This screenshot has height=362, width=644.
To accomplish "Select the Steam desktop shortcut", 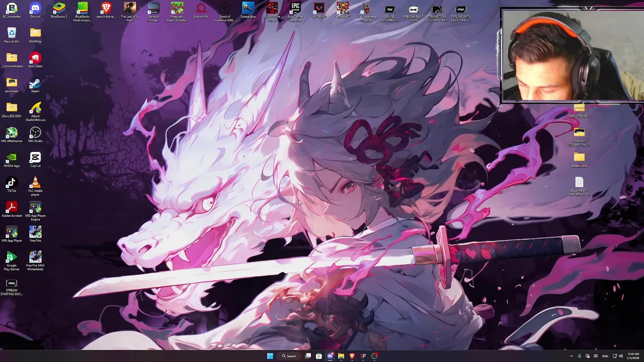I will click(35, 85).
